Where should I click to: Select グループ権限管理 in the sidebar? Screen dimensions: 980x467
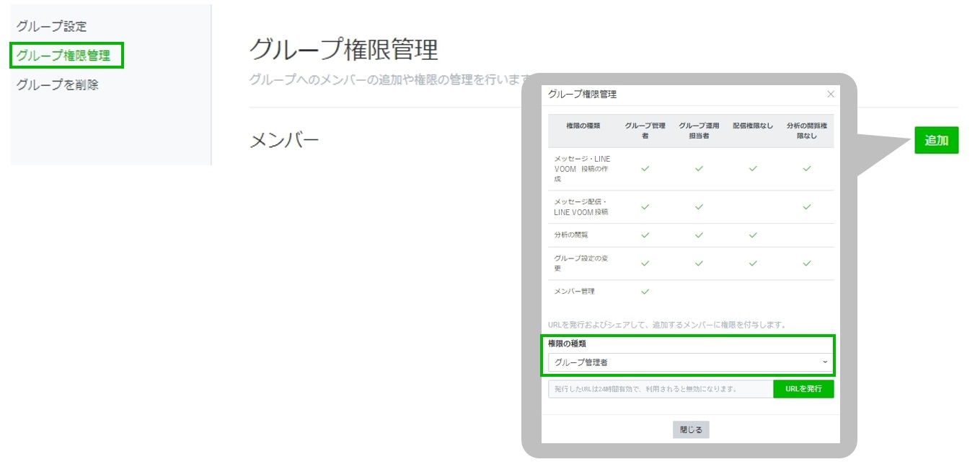pos(63,56)
